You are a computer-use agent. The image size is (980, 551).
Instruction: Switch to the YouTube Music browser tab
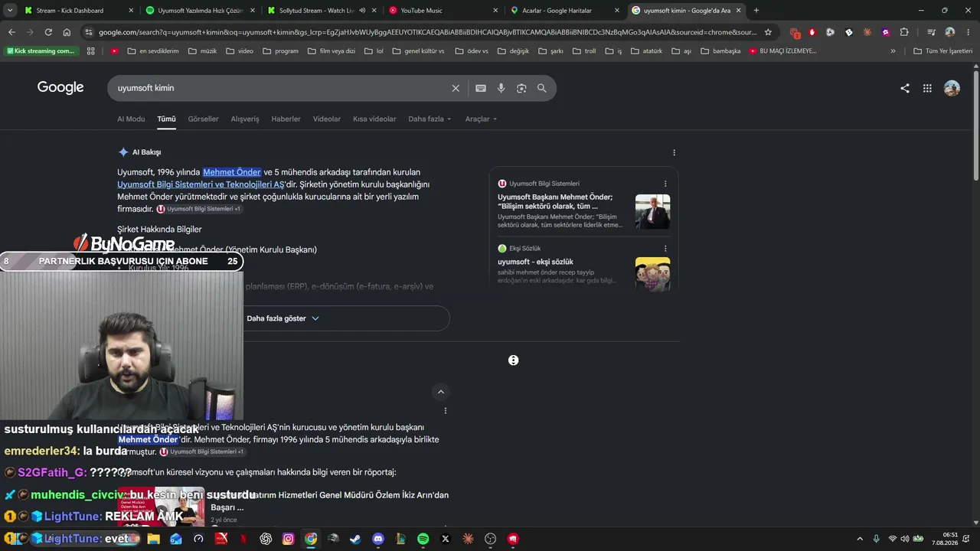[x=444, y=11]
